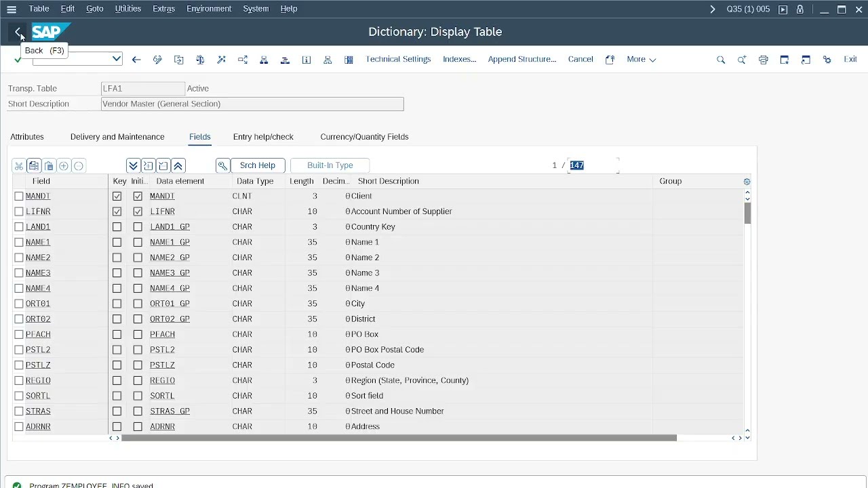The width and height of the screenshot is (868, 488).
Task: Toggle Initial Values checkbox for ORT01
Action: tap(138, 304)
